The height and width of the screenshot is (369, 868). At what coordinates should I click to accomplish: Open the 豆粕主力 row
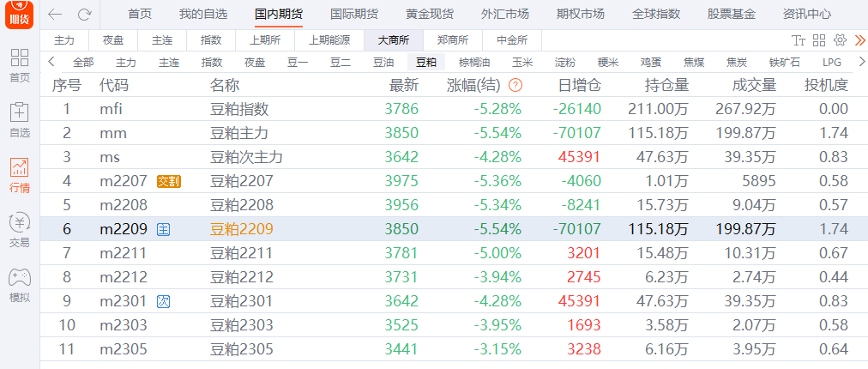point(454,133)
